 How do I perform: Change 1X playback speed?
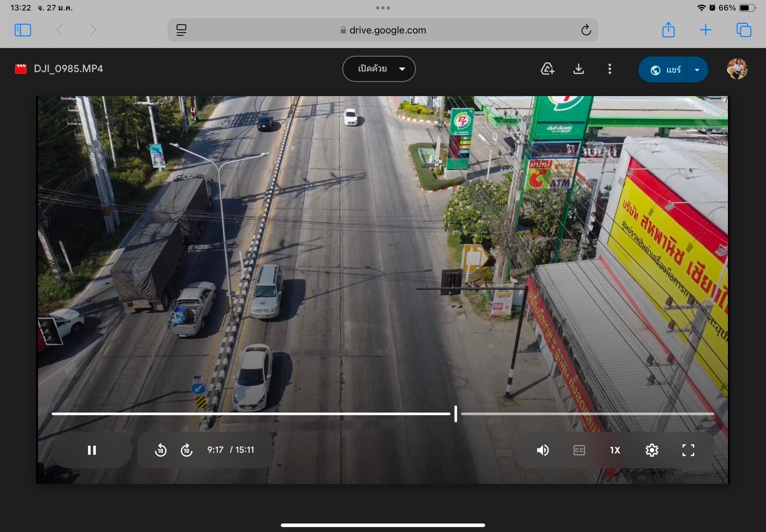pyautogui.click(x=615, y=450)
